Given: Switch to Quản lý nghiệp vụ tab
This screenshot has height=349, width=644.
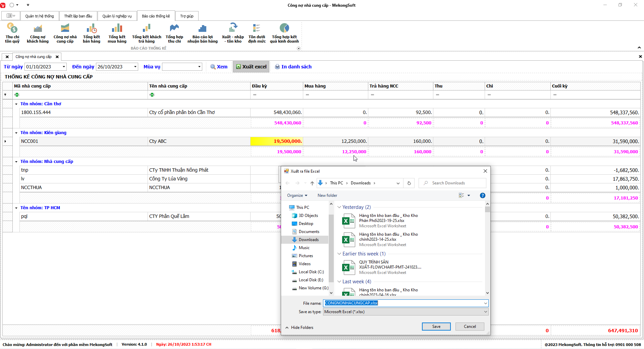Looking at the screenshot, I should pos(117,16).
